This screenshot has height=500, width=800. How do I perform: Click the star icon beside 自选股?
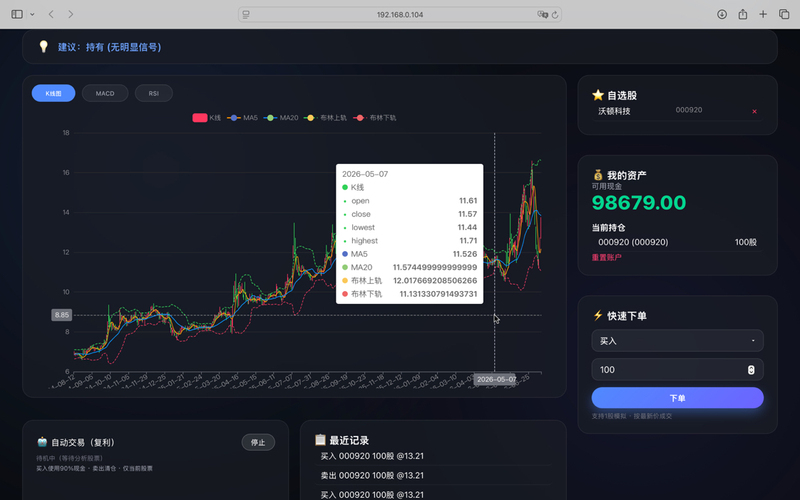(598, 95)
